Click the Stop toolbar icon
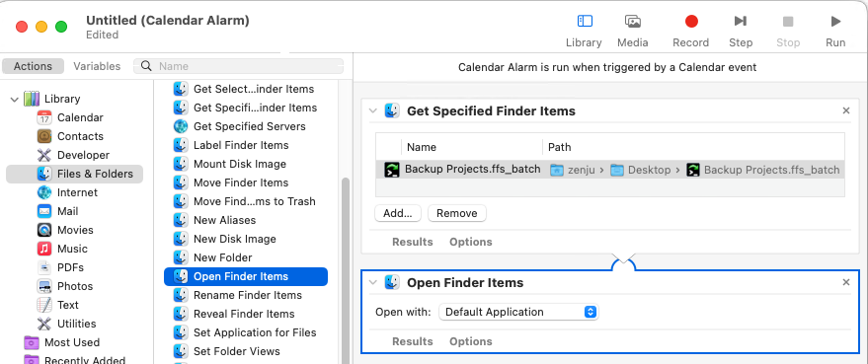The image size is (868, 364). click(x=788, y=22)
